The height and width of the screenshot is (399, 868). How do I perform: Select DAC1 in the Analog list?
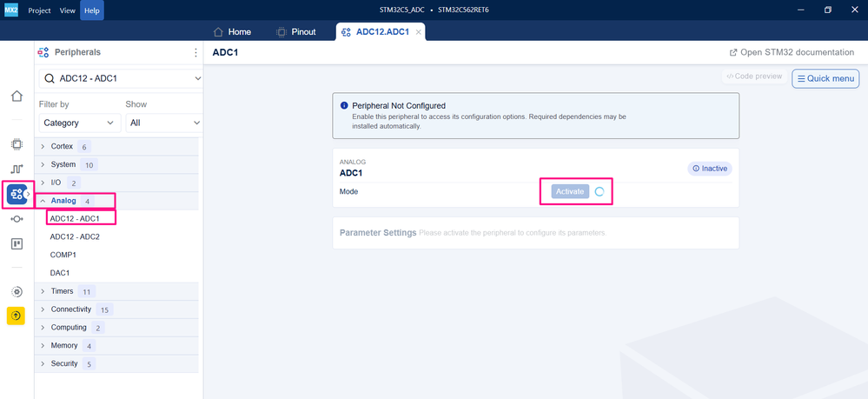(60, 273)
